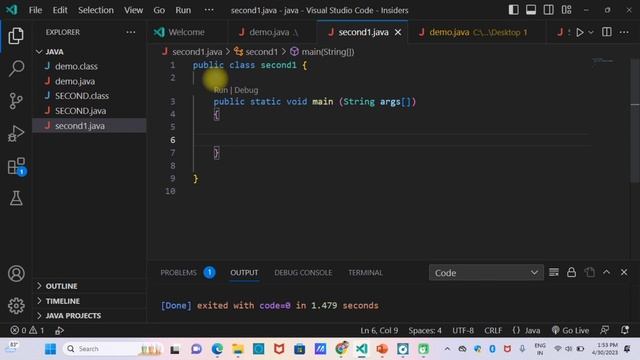This screenshot has width=640, height=360.
Task: Clear the output panel
Action: pyautogui.click(x=553, y=272)
